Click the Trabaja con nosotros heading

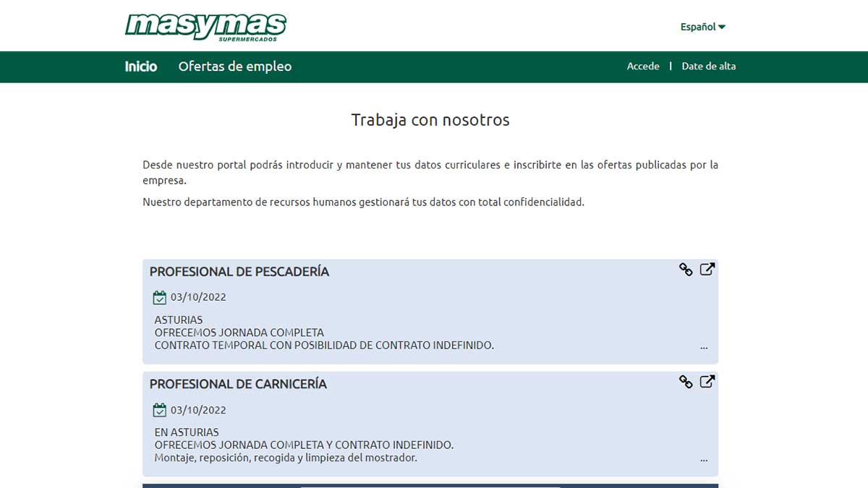[430, 120]
